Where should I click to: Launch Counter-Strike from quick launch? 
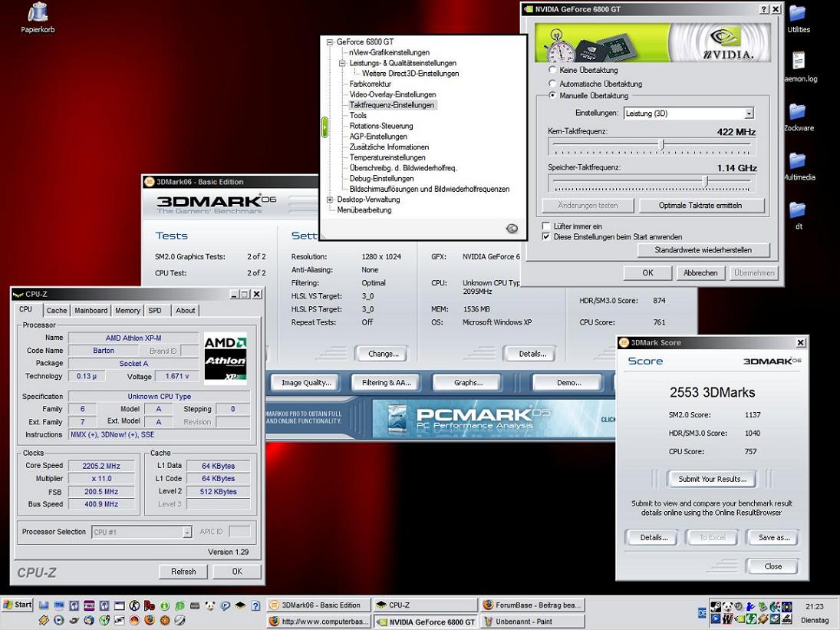[134, 606]
